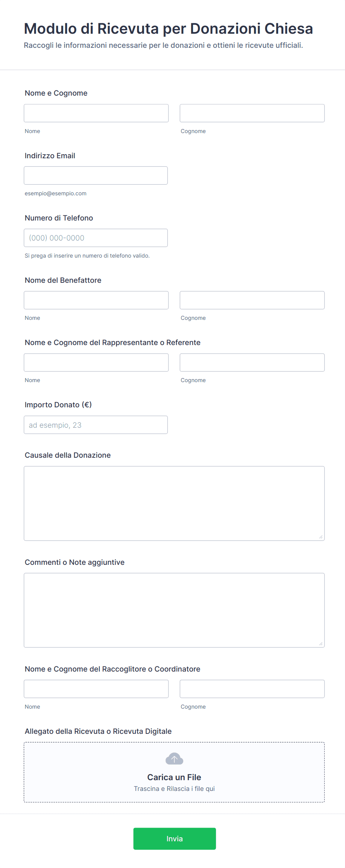Viewport: 345px width, 868px height.
Task: Select the Indirizzo Email input box
Action: point(96,175)
